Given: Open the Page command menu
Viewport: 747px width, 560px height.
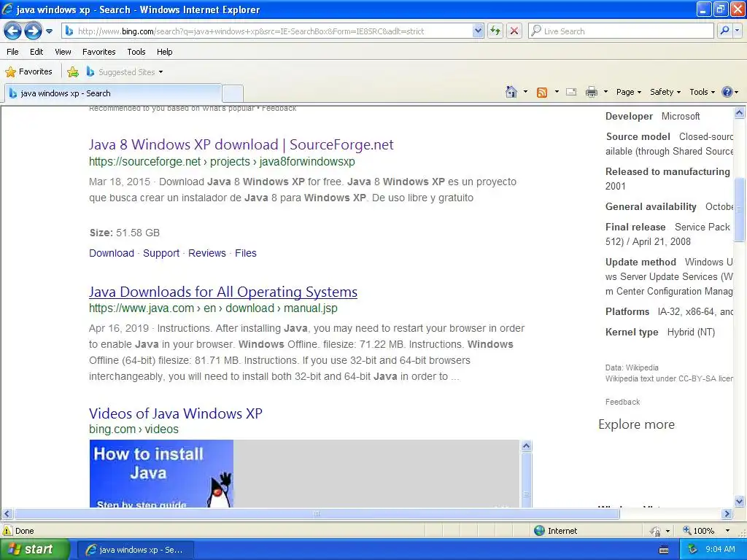Looking at the screenshot, I should pos(629,93).
